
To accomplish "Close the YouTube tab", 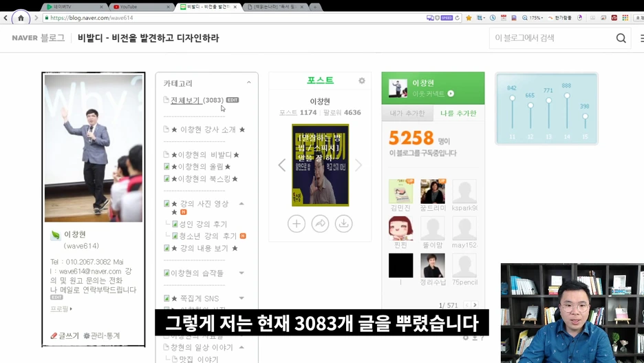I will pos(168,7).
